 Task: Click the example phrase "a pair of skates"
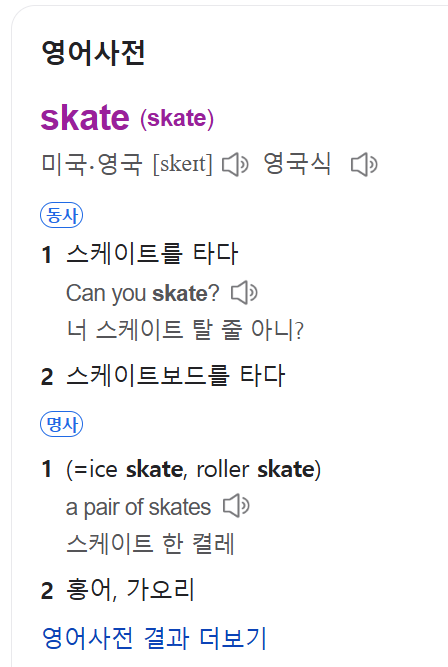click(138, 507)
